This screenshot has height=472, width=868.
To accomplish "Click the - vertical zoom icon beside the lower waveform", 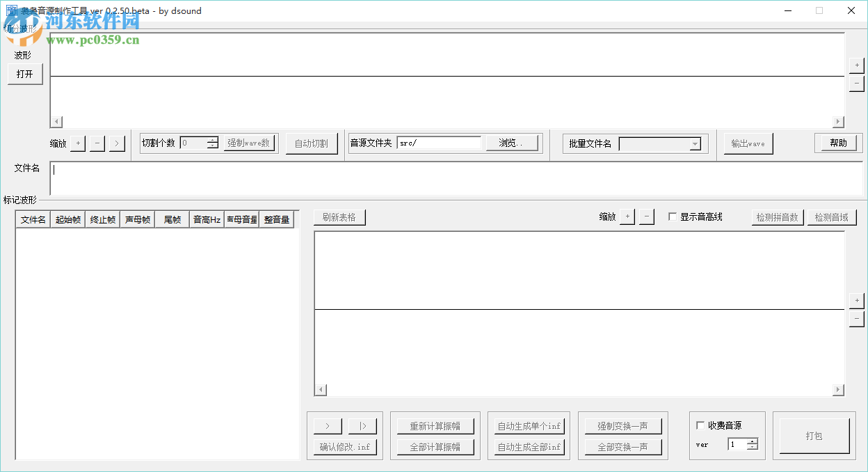I will [x=856, y=319].
